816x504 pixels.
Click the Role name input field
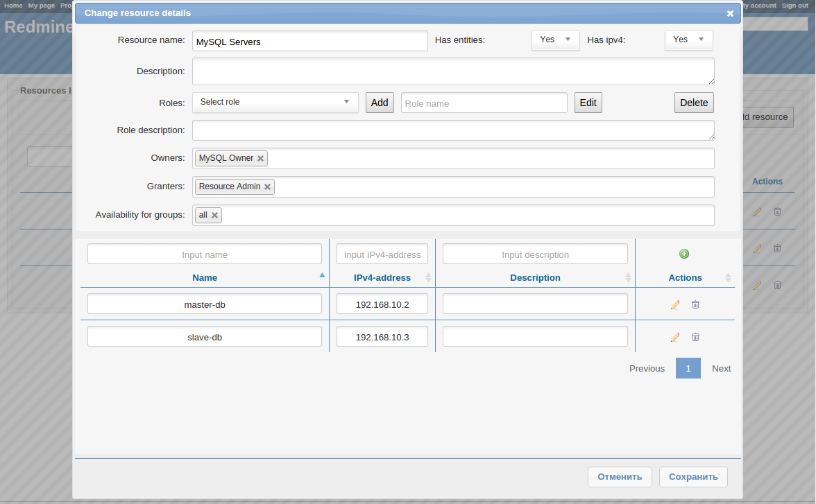point(484,103)
